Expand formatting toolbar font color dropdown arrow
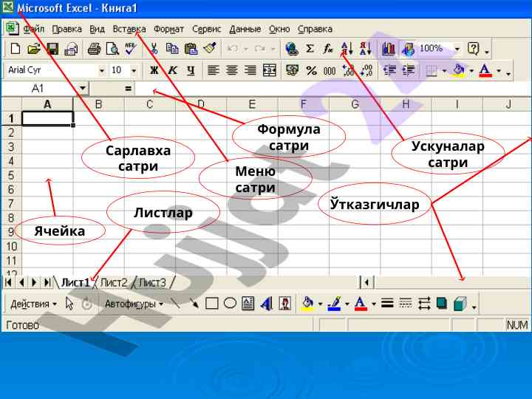The image size is (532, 399). pos(499,71)
